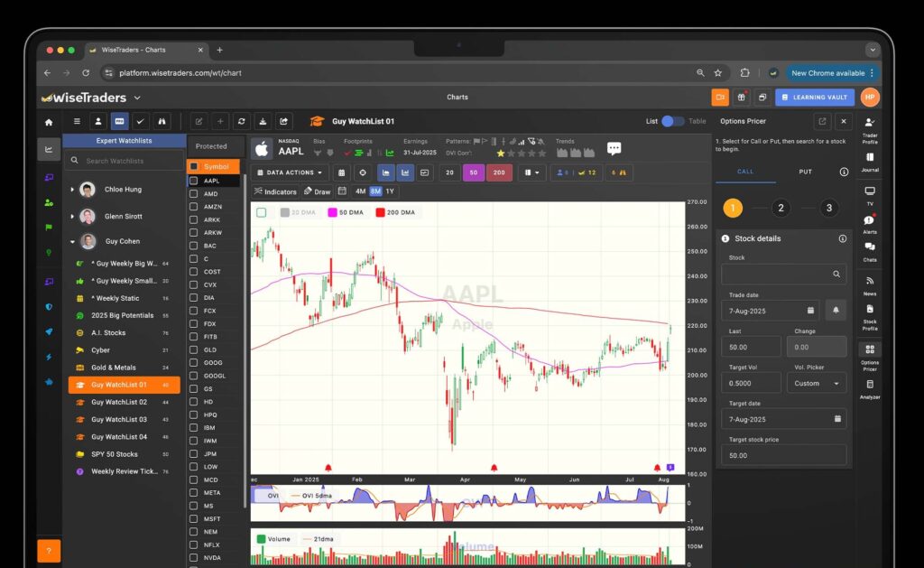Open the Trade date calendar picker
Image resolution: width=924 pixels, height=568 pixels.
(x=810, y=311)
